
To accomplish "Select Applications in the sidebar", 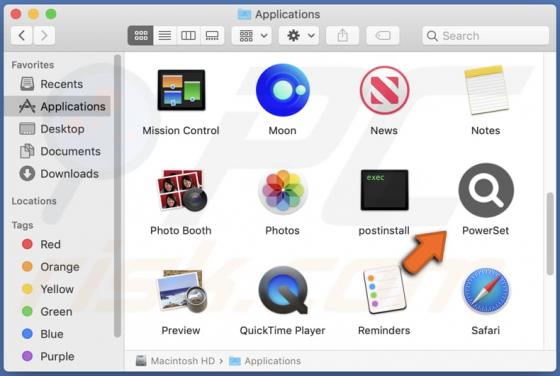I will point(57,106).
